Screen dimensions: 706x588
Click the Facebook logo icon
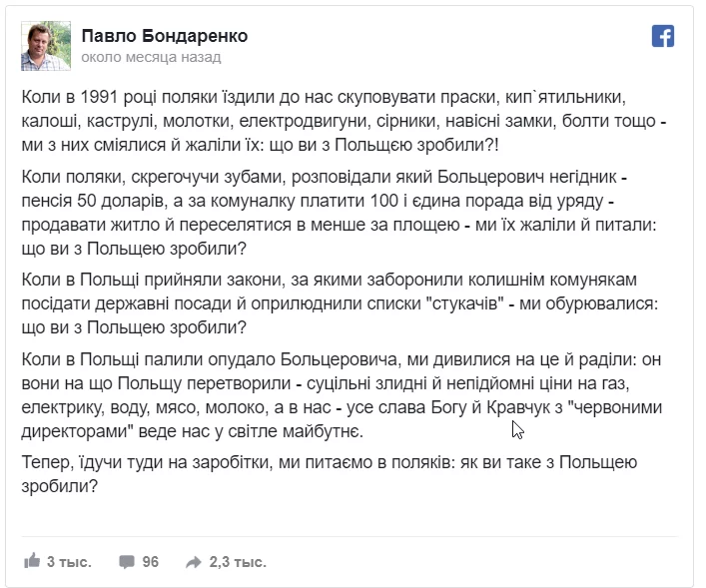(663, 37)
